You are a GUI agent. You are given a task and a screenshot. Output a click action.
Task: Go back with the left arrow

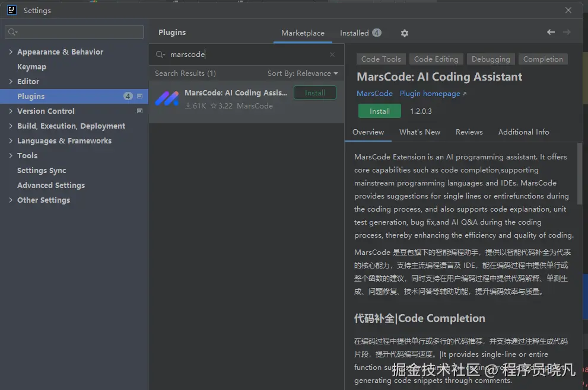click(551, 32)
